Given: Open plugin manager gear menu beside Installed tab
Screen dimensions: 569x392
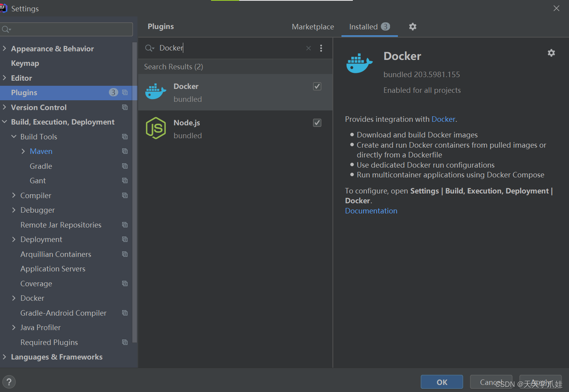Looking at the screenshot, I should point(413,27).
